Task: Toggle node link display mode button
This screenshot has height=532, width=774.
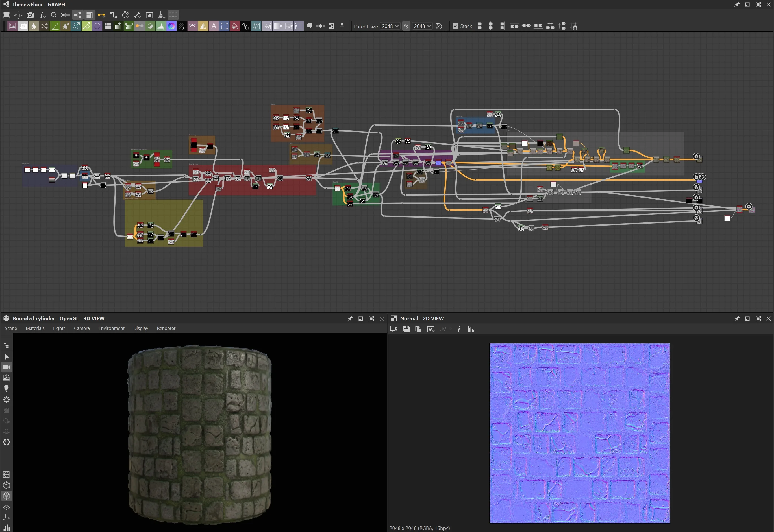Action: tap(77, 15)
